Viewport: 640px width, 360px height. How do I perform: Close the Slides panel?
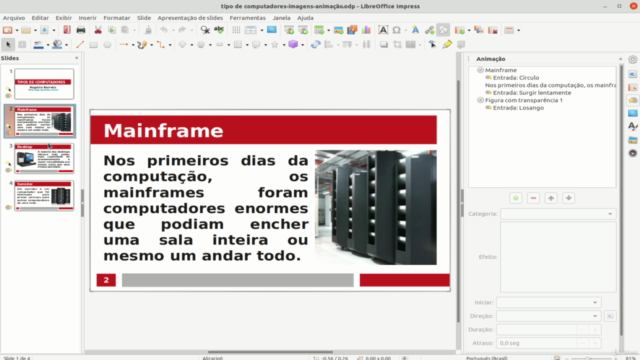76,58
